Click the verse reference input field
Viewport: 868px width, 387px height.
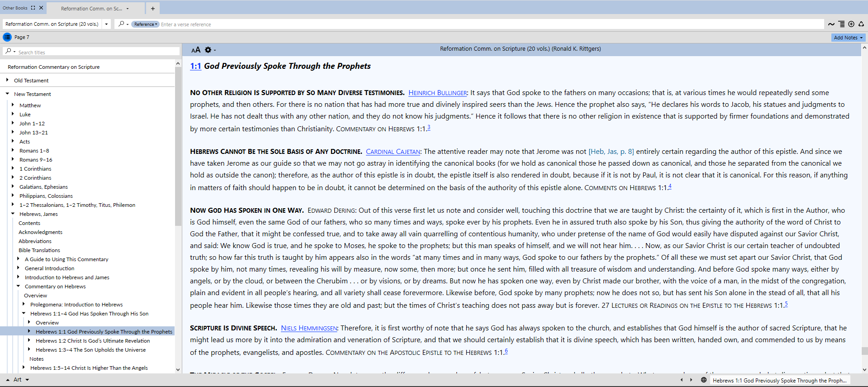pos(491,24)
